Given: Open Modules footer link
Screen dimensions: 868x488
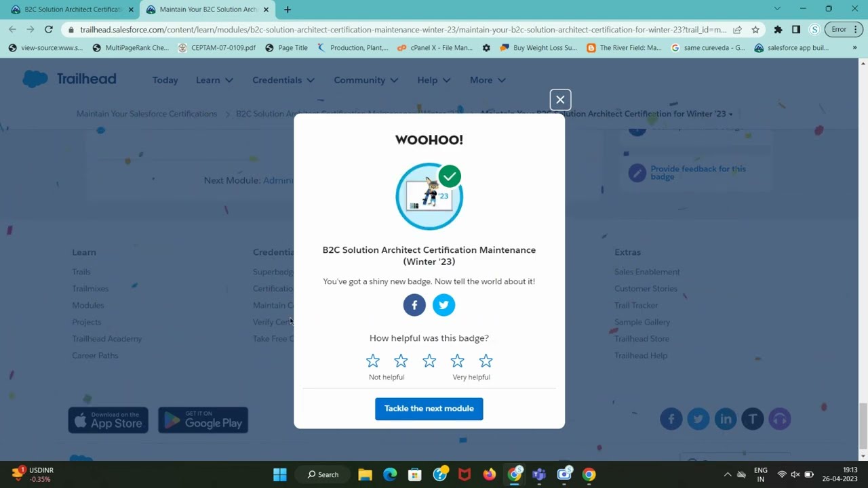Looking at the screenshot, I should tap(88, 306).
